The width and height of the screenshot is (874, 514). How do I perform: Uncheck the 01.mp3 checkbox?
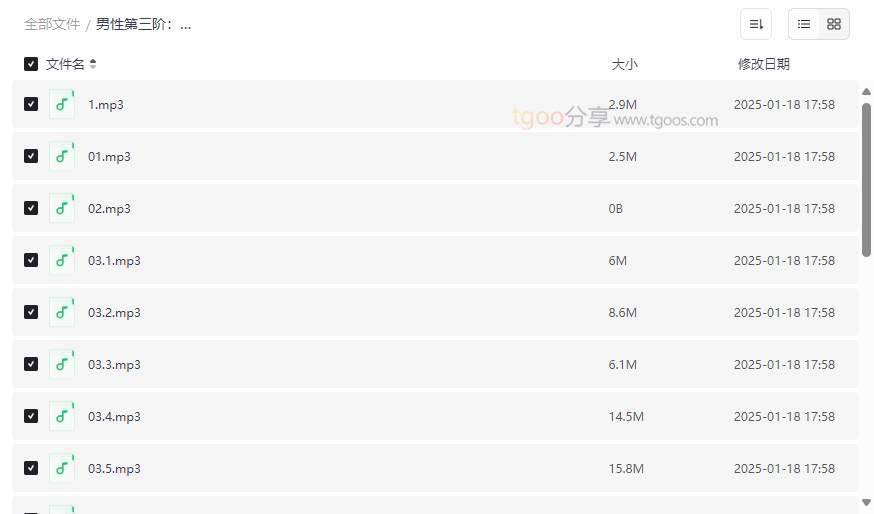(31, 156)
